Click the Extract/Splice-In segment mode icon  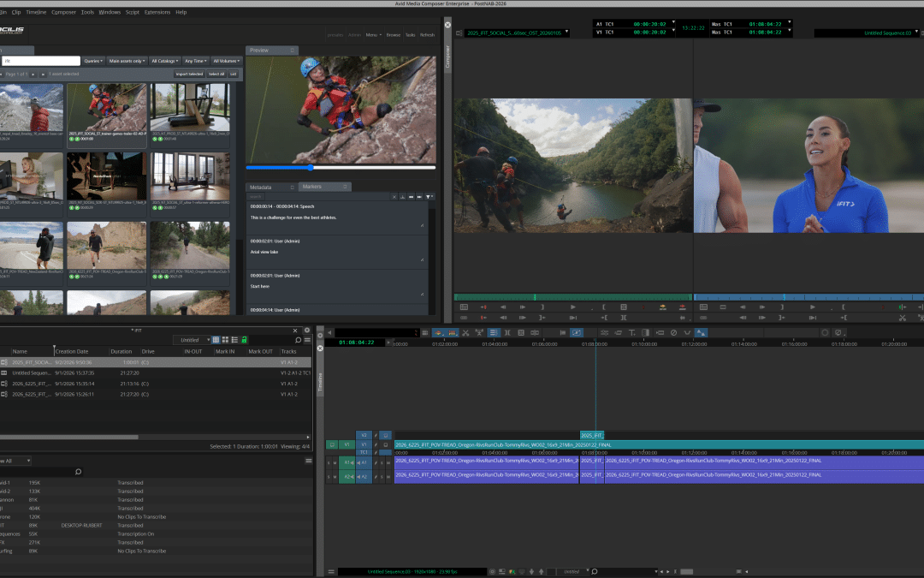point(438,332)
